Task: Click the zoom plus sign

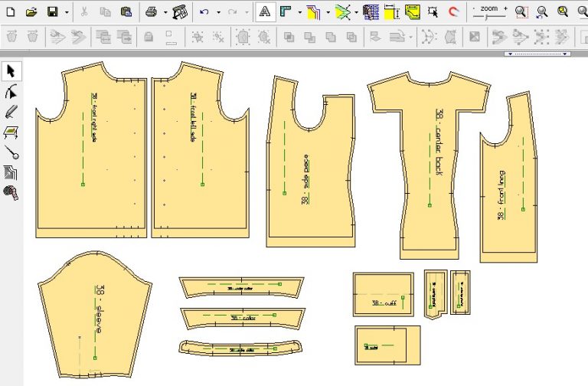Action: (x=505, y=8)
